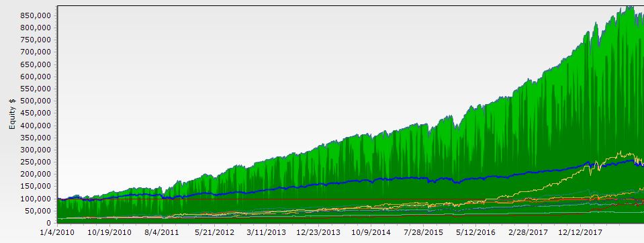
Task: Click the 500,000 equity axis value
Action: click(35, 101)
